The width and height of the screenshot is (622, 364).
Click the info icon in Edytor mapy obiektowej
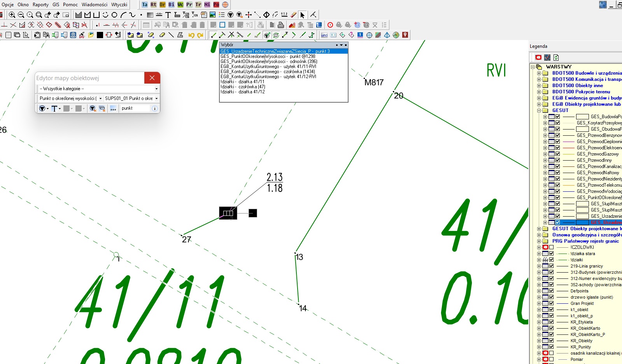[154, 108]
